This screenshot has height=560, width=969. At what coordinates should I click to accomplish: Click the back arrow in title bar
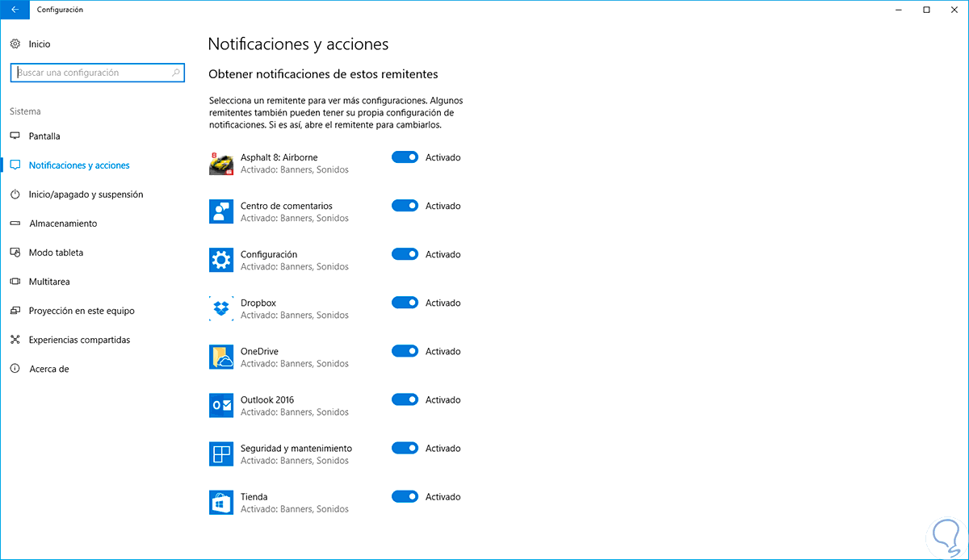coord(15,10)
